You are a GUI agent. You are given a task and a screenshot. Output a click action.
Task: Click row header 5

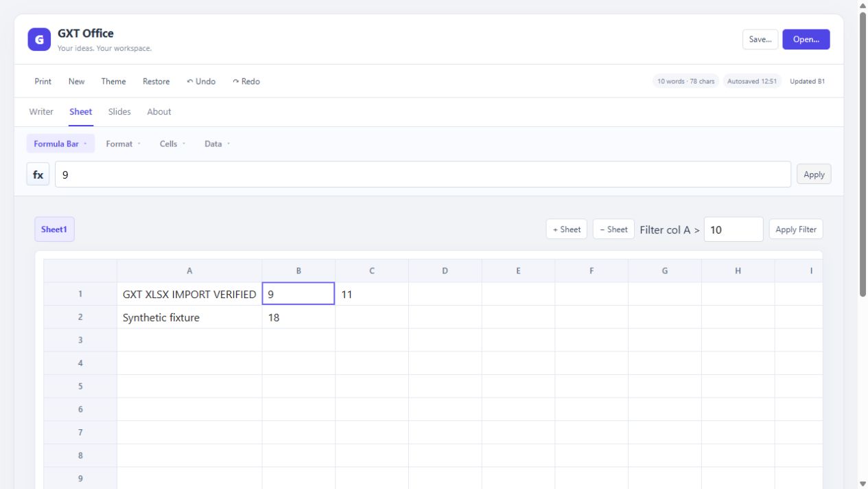pos(80,386)
